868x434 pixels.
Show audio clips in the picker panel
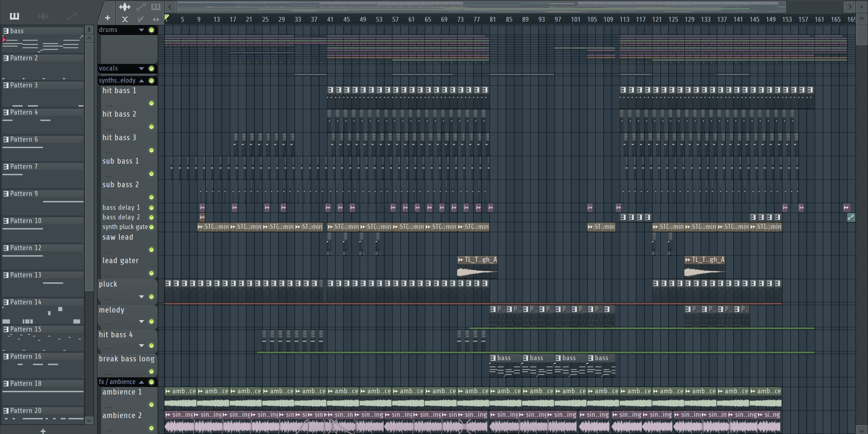[x=43, y=16]
